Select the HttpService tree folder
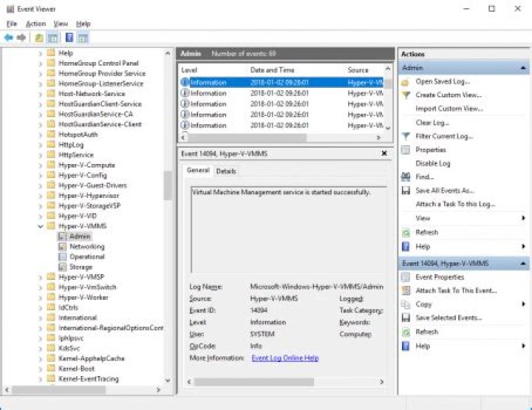This screenshot has height=410, width=532. tap(76, 155)
